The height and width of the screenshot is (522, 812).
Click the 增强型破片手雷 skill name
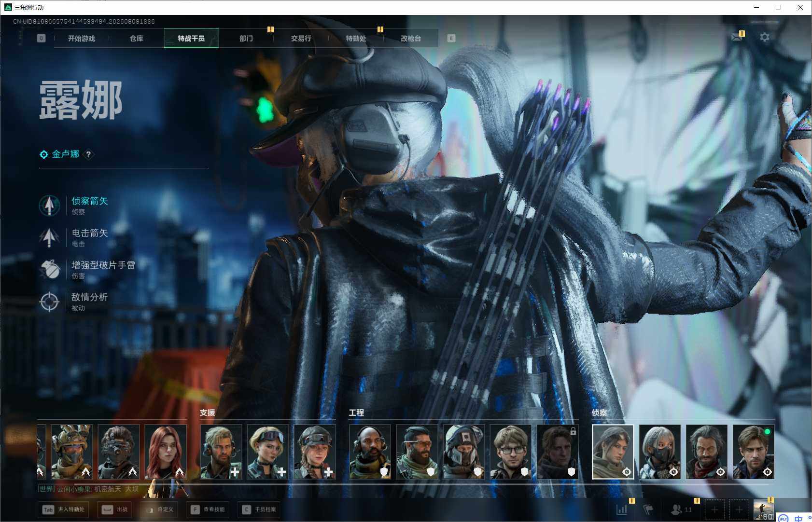(103, 265)
